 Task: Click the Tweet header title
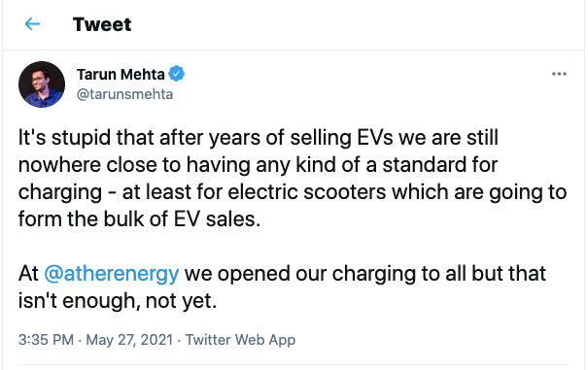(102, 24)
